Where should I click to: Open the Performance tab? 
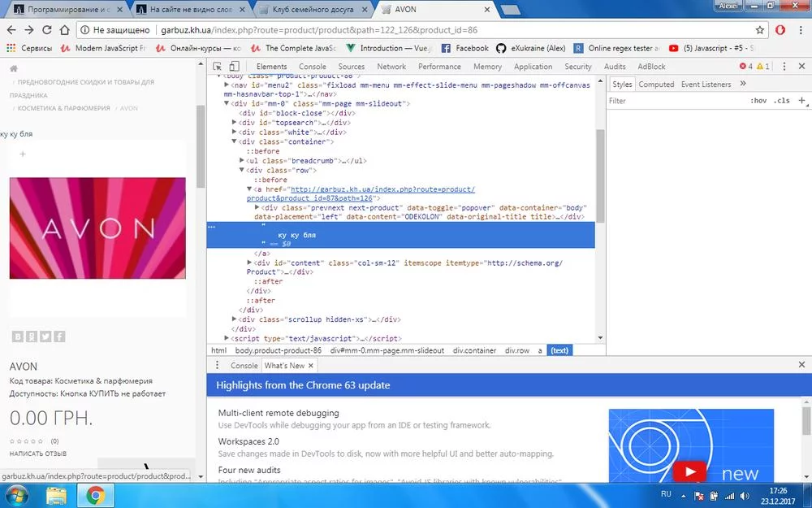pos(439,67)
